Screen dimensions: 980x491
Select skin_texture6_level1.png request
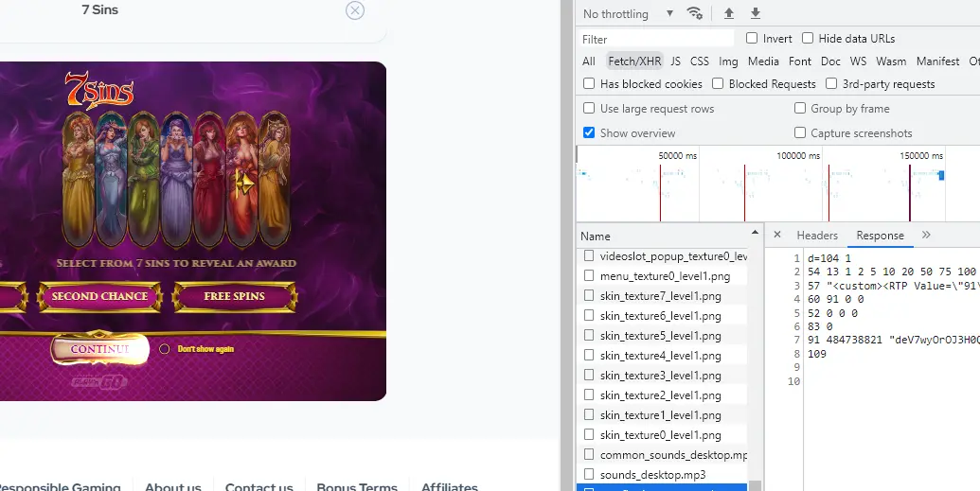coord(663,316)
